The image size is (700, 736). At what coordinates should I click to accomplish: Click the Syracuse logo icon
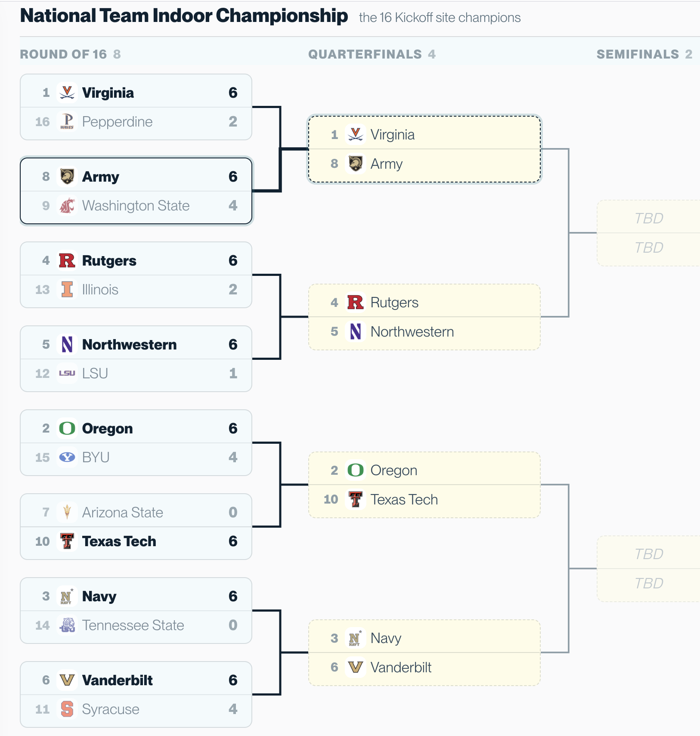67,709
